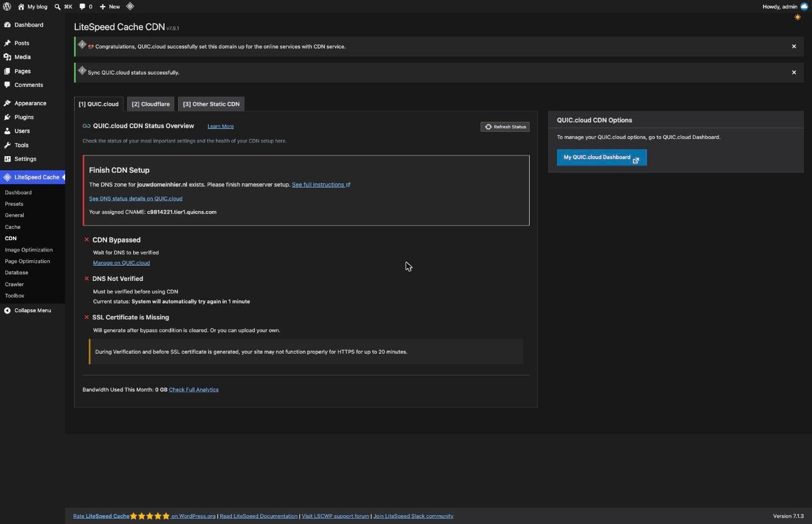Open the New content menu

(x=109, y=7)
